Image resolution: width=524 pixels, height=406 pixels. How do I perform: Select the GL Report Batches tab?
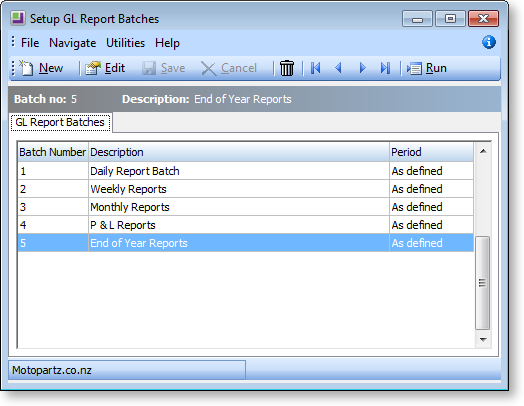click(x=60, y=122)
